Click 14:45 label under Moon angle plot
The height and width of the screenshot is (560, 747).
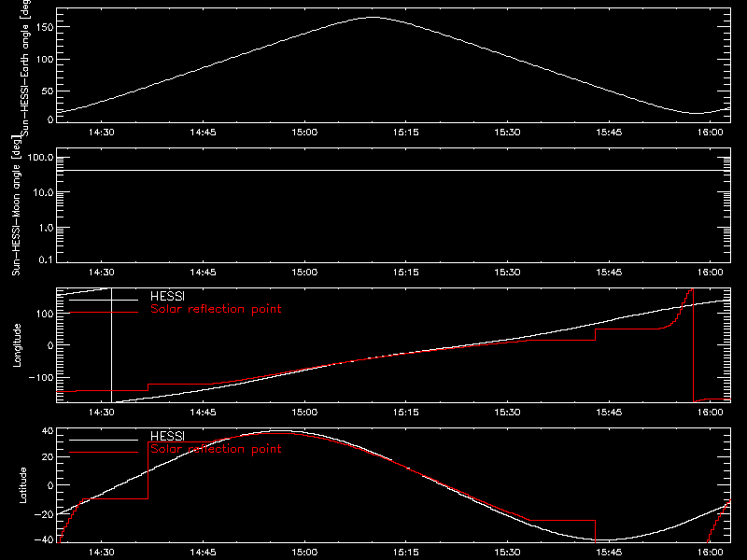click(x=203, y=273)
